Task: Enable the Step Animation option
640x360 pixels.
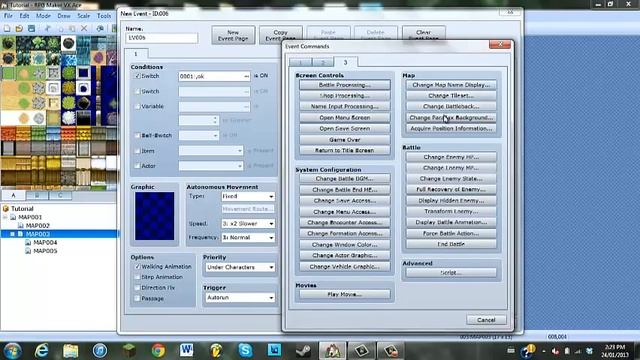Action: (138, 277)
